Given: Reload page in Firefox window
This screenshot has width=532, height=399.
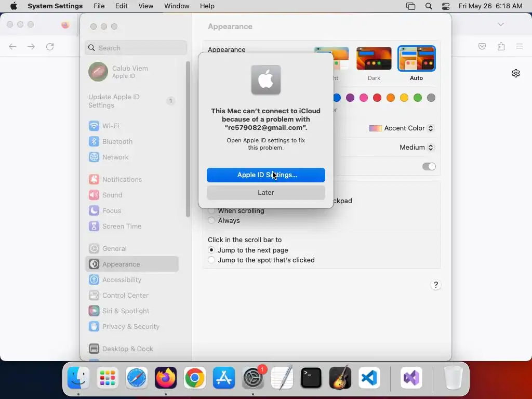Looking at the screenshot, I should [50, 46].
